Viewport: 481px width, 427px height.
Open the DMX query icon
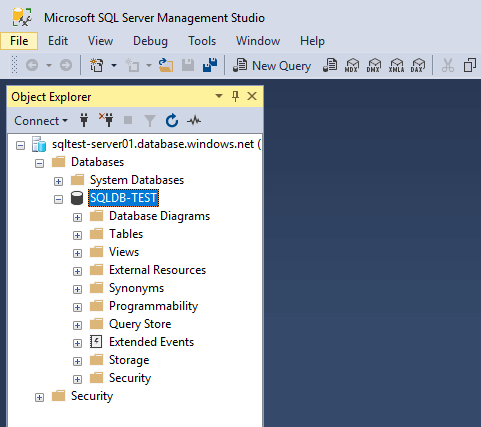tap(373, 65)
